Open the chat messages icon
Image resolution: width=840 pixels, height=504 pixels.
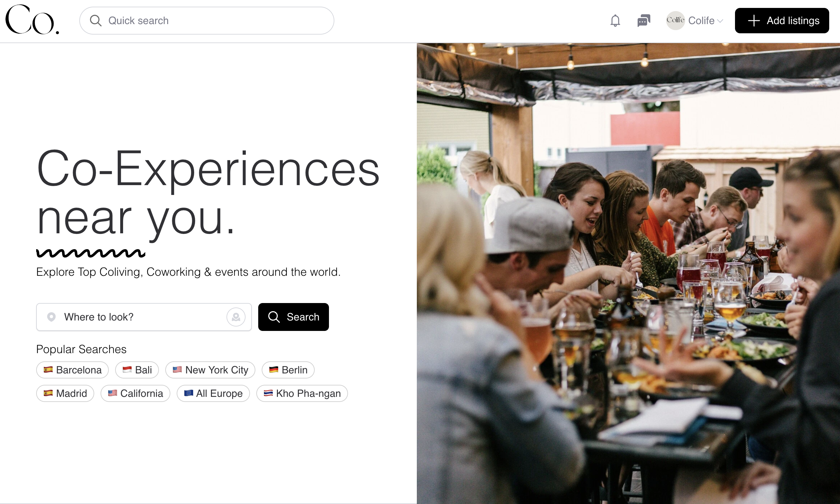point(644,21)
